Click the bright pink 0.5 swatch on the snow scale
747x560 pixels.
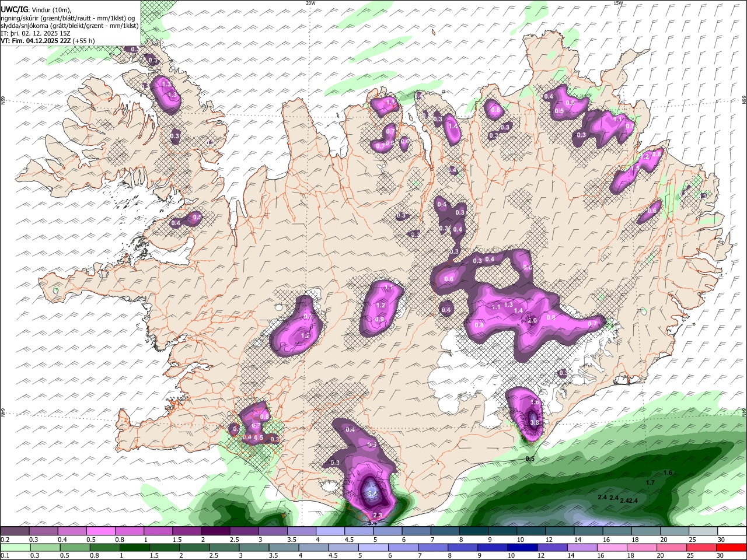click(100, 531)
